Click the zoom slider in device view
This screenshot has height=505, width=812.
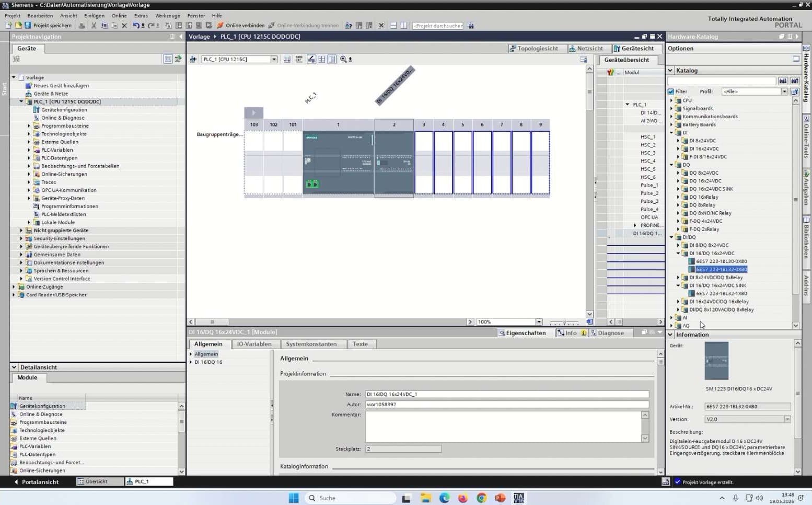[x=564, y=322]
